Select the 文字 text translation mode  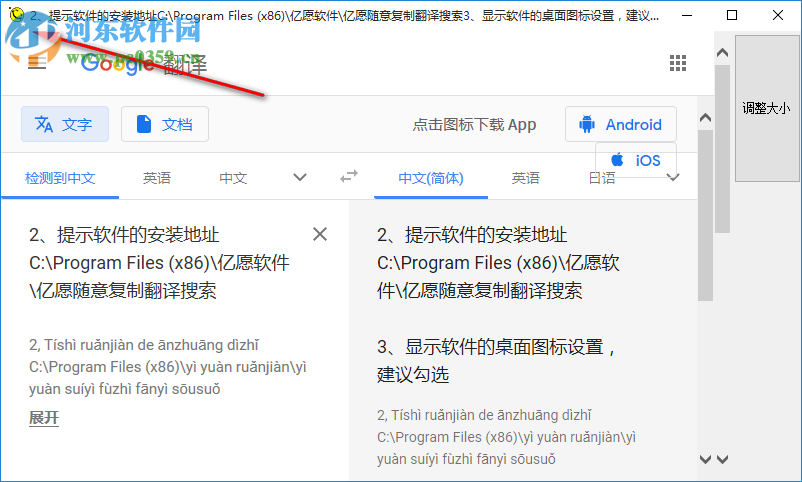pyautogui.click(x=64, y=124)
